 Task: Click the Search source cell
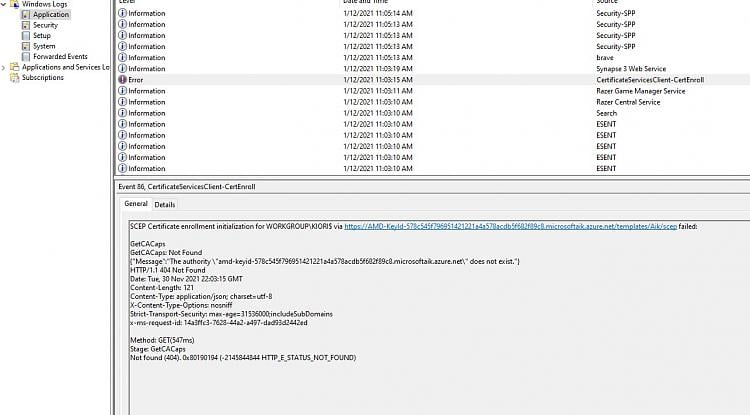(x=607, y=113)
